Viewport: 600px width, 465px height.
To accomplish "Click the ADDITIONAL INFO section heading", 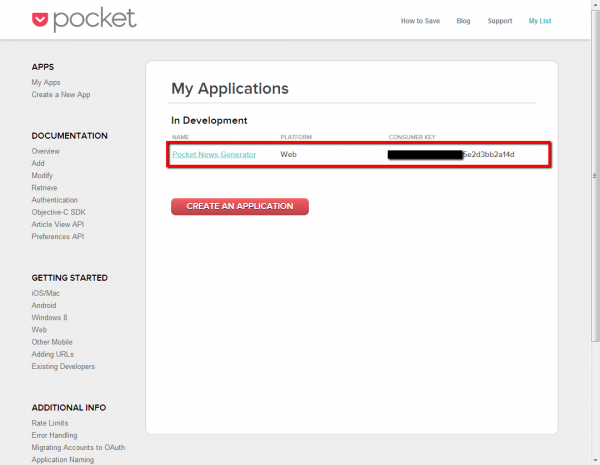I will [x=69, y=408].
